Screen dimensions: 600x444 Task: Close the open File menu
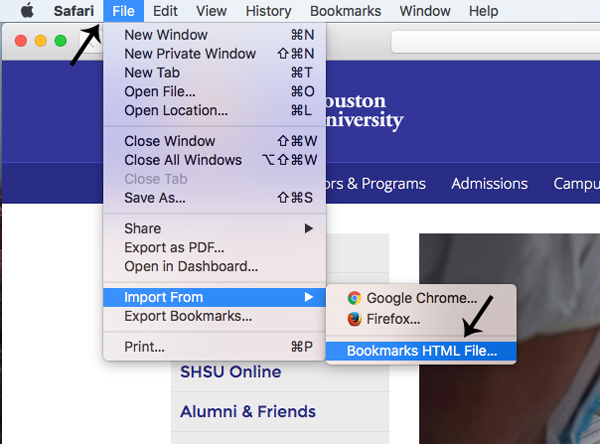tap(123, 11)
